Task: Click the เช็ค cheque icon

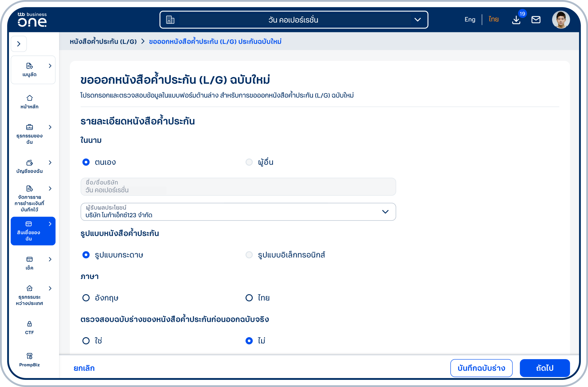Action: pyautogui.click(x=29, y=259)
